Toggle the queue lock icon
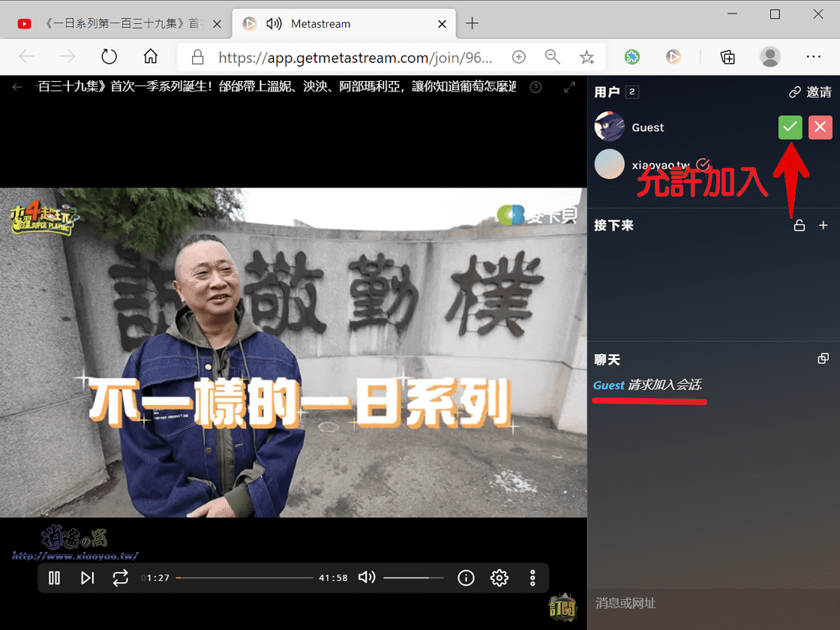Viewport: 840px width, 630px height. click(799, 226)
